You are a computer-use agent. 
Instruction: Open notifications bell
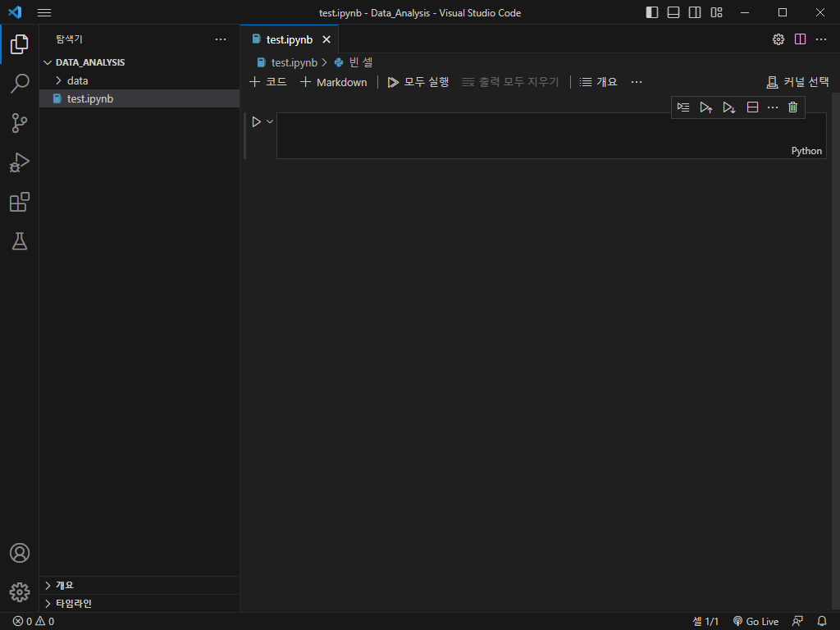coord(822,622)
